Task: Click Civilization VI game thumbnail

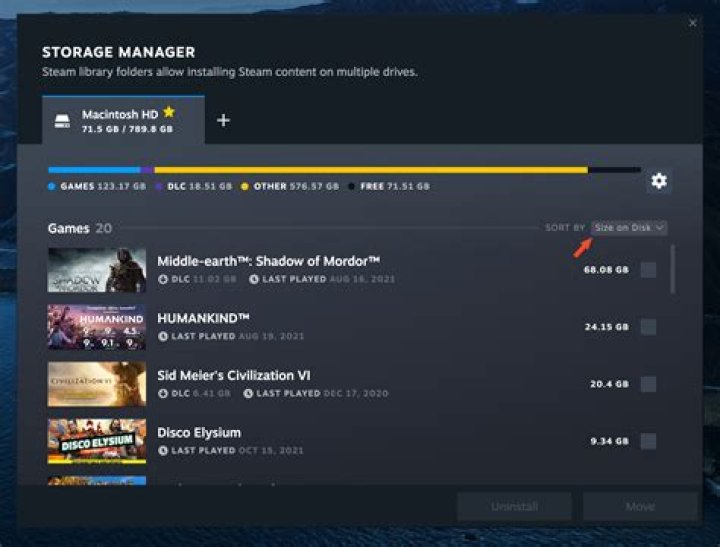Action: 97,384
